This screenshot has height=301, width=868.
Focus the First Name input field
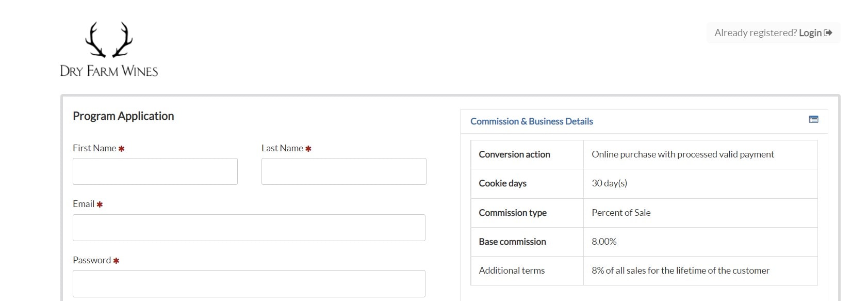[155, 171]
